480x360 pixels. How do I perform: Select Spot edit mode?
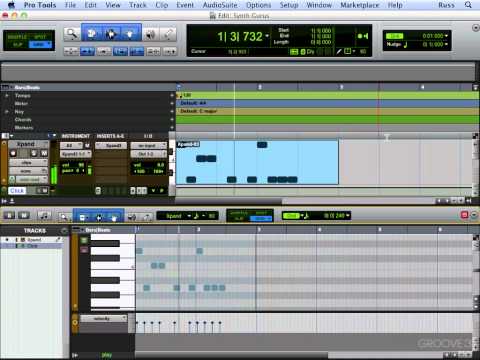pyautogui.click(x=40, y=37)
